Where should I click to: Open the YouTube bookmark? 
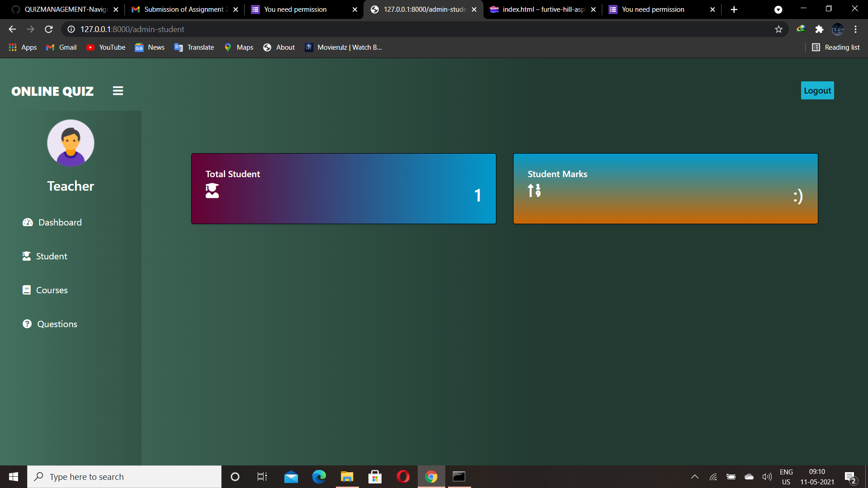(105, 47)
